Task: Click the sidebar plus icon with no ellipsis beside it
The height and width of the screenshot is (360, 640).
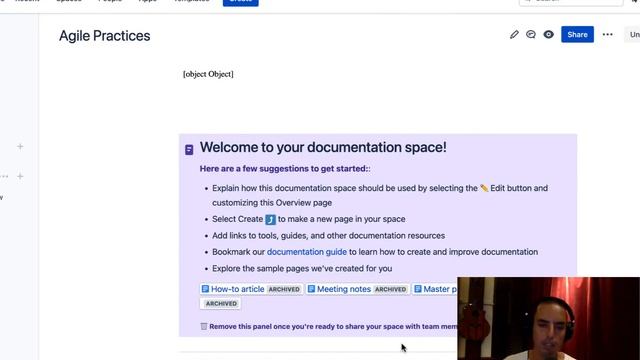Action: [x=20, y=147]
